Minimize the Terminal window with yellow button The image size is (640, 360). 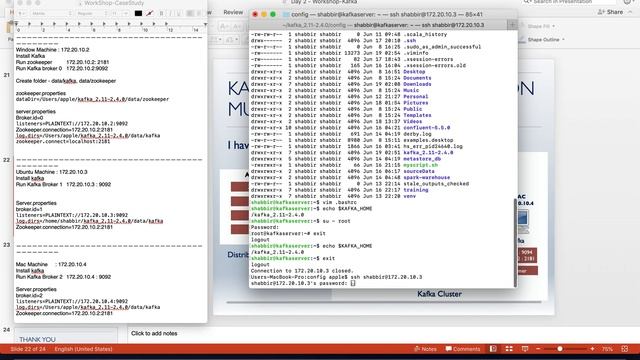point(264,14)
